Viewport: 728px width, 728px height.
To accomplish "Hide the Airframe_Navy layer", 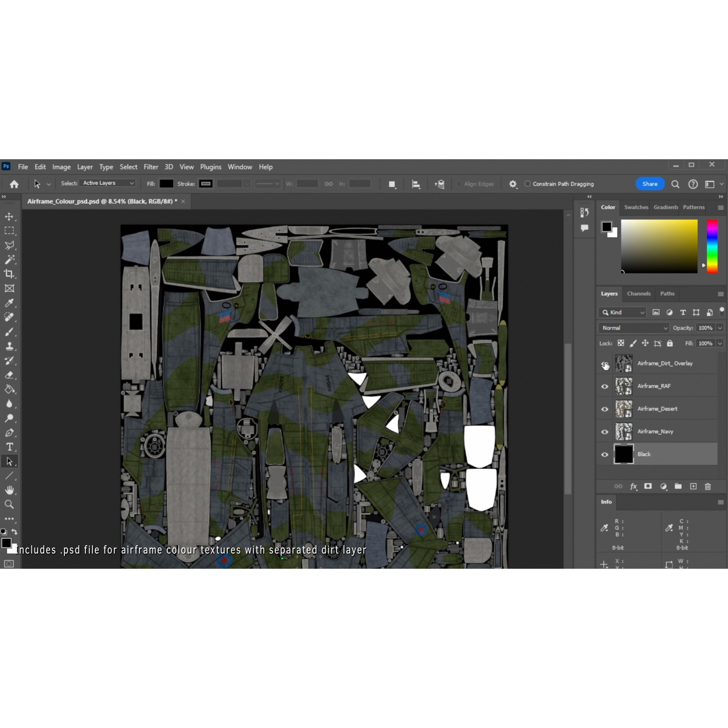I will [x=605, y=432].
